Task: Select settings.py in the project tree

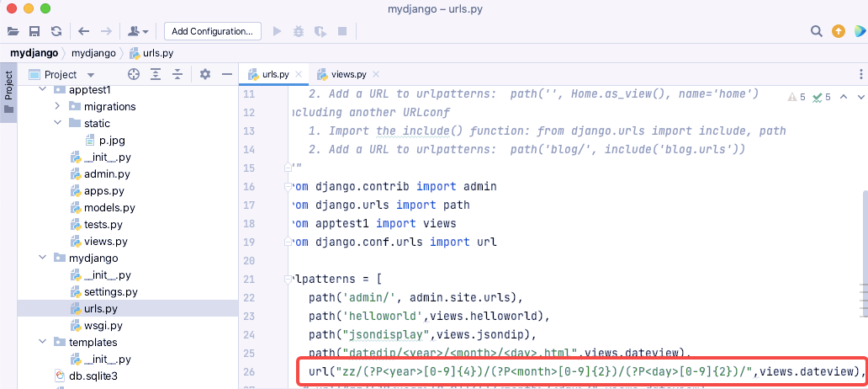Action: tap(103, 291)
